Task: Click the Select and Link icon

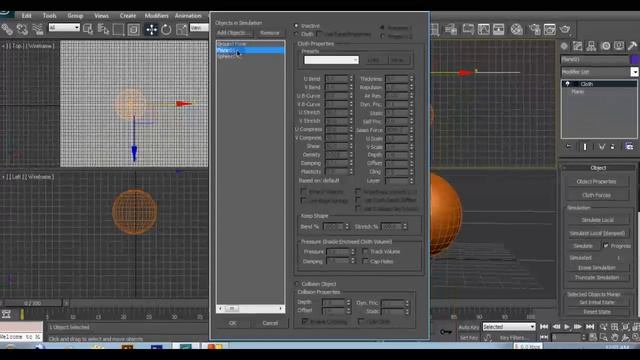Action: (7, 29)
